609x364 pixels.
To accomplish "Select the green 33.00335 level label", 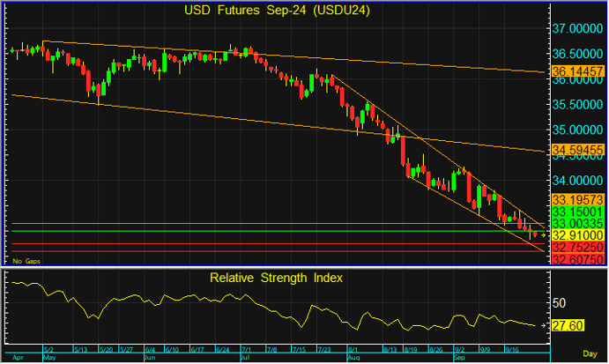I will tap(576, 224).
